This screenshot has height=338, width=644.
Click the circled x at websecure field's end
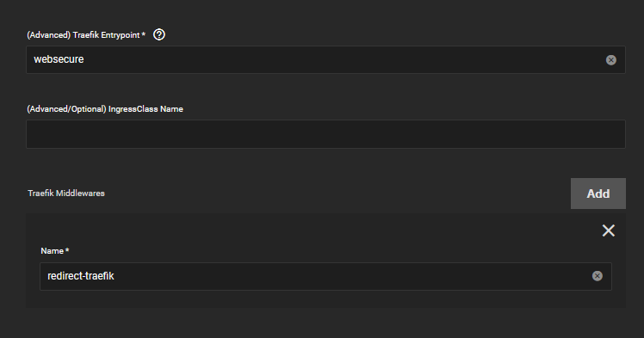coord(610,60)
